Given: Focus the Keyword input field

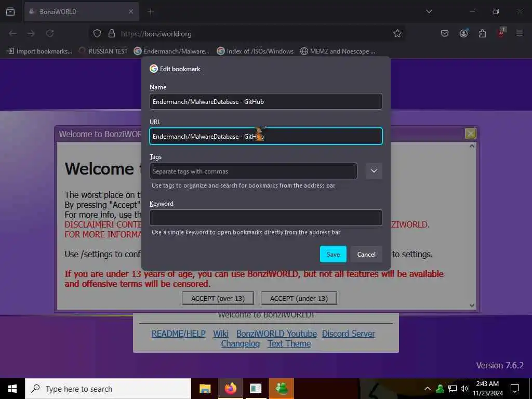Looking at the screenshot, I should (x=266, y=218).
